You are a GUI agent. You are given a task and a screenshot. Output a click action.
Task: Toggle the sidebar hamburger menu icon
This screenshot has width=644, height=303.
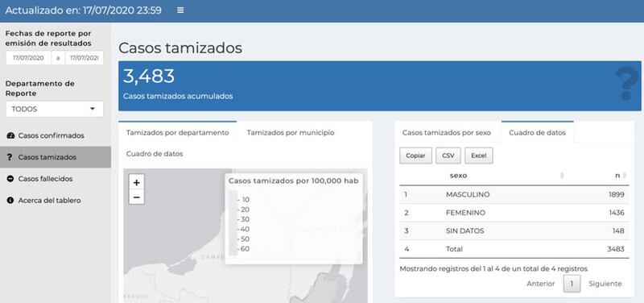180,10
